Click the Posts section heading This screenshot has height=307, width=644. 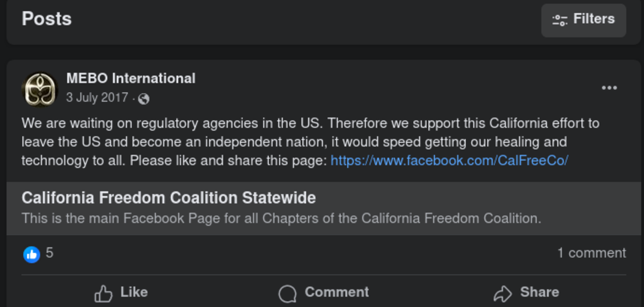(x=47, y=19)
